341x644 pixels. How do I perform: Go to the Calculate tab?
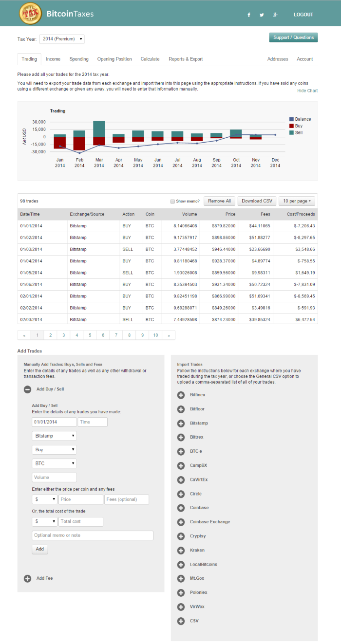coord(150,59)
